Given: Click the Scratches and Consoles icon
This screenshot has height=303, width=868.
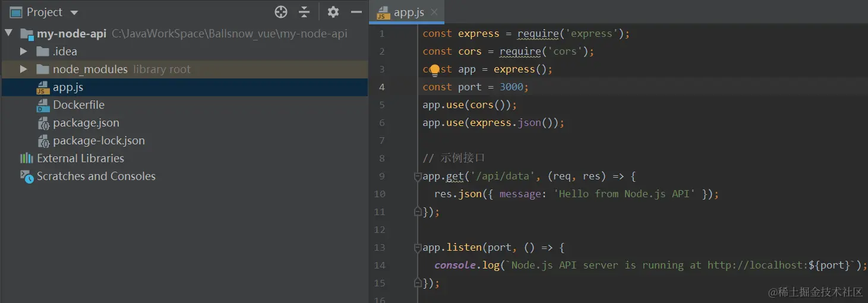Looking at the screenshot, I should 27,176.
